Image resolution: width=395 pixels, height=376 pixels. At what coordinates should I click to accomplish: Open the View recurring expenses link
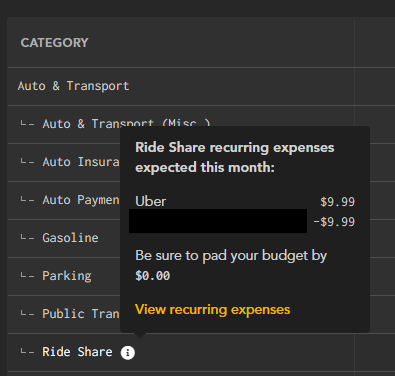tap(212, 310)
